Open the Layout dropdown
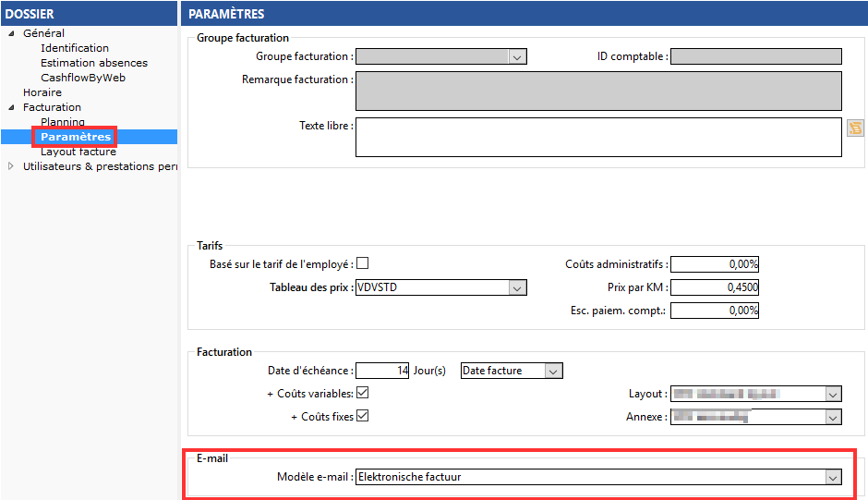This screenshot has height=500, width=868. coord(833,394)
